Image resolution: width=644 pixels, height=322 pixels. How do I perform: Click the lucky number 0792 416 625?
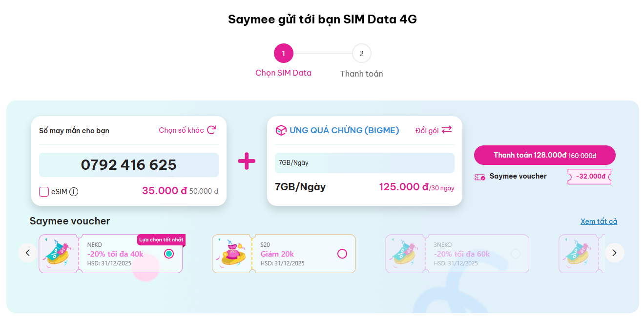129,165
